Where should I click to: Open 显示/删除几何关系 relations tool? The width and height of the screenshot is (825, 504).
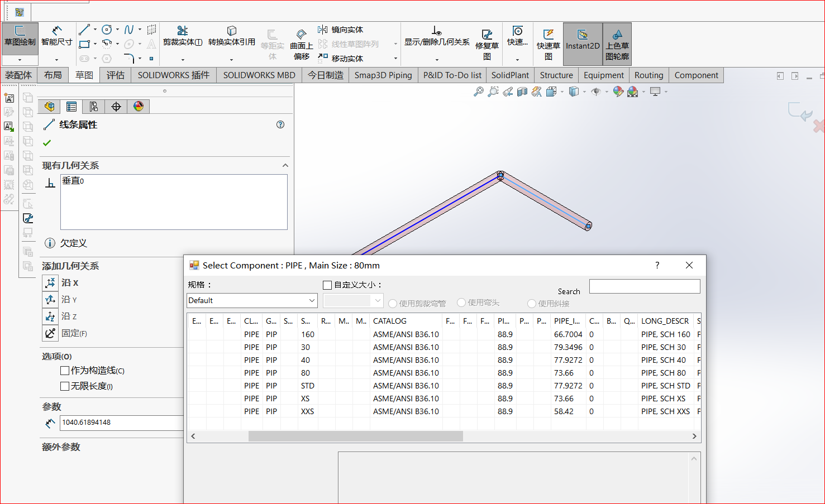tap(437, 37)
